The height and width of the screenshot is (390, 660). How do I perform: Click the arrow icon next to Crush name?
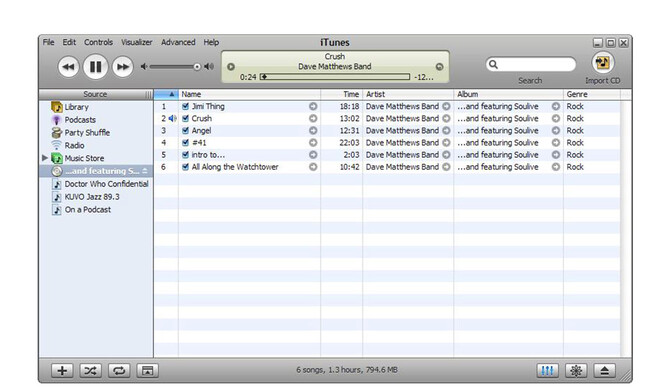click(313, 119)
